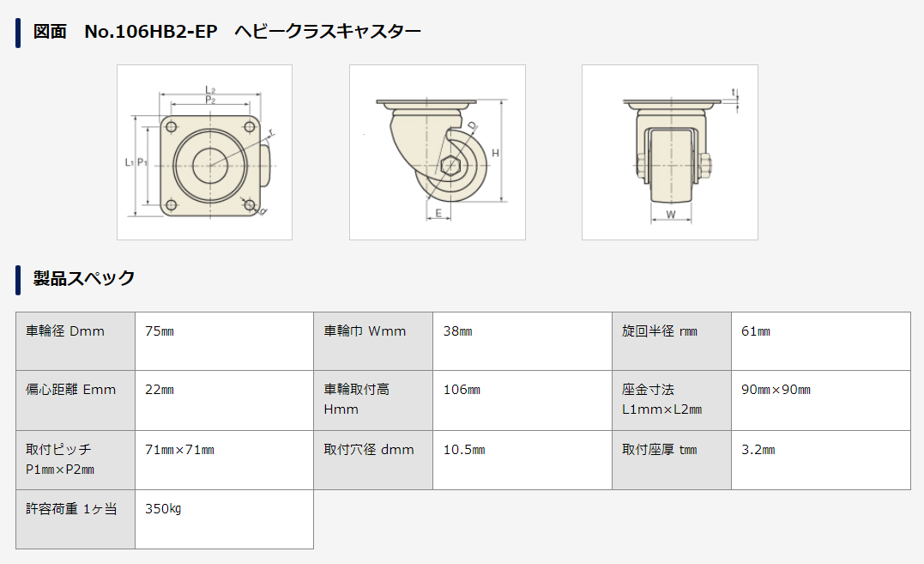Image resolution: width=924 pixels, height=564 pixels.
Task: Click the 車輪取付高 Hmm label cell
Action: 373,400
